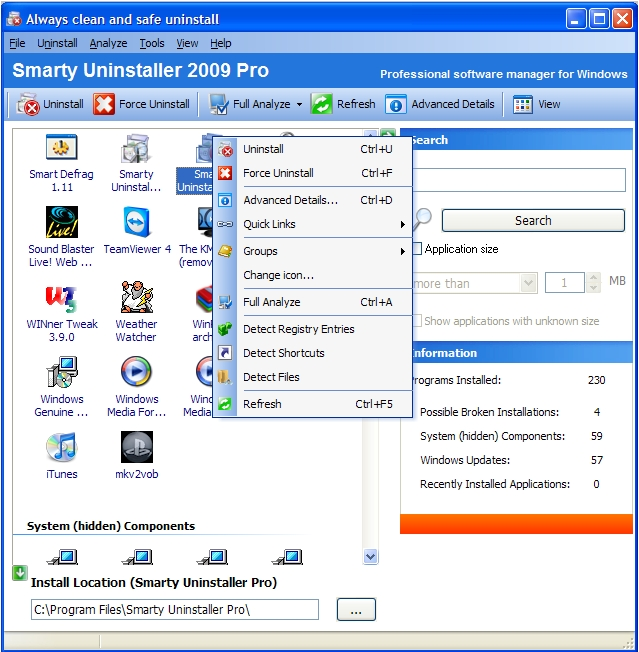The width and height of the screenshot is (639, 652).
Task: Open the Full Analyze dropdown arrow
Action: point(299,104)
